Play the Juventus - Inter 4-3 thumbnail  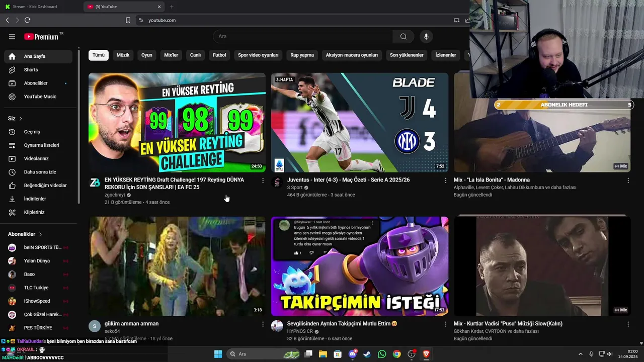[x=359, y=123]
